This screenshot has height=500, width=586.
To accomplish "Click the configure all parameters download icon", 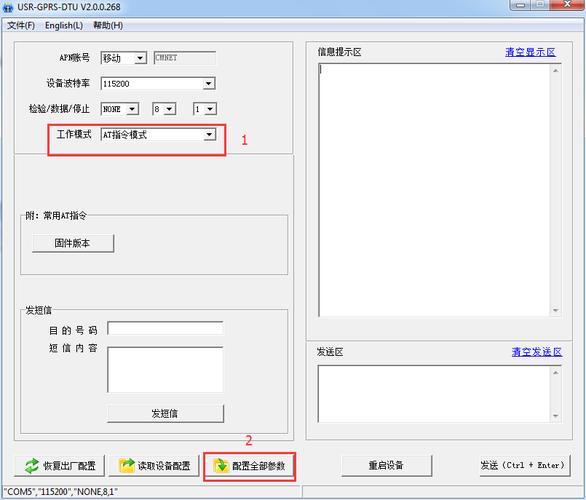I will [x=221, y=466].
